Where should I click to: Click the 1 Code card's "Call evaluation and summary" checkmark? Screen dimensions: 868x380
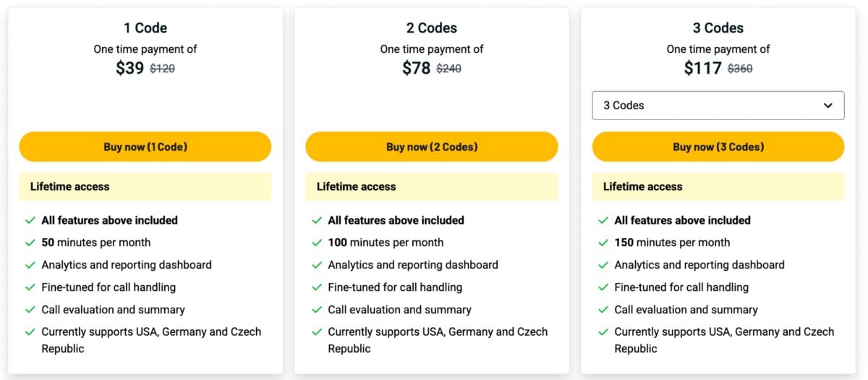coord(30,310)
